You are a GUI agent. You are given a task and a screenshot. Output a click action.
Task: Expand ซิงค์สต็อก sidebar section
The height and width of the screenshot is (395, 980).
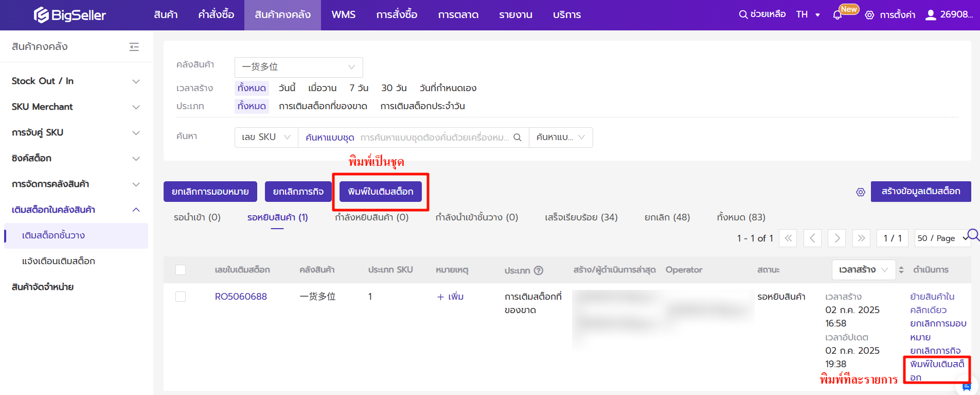[76, 158]
